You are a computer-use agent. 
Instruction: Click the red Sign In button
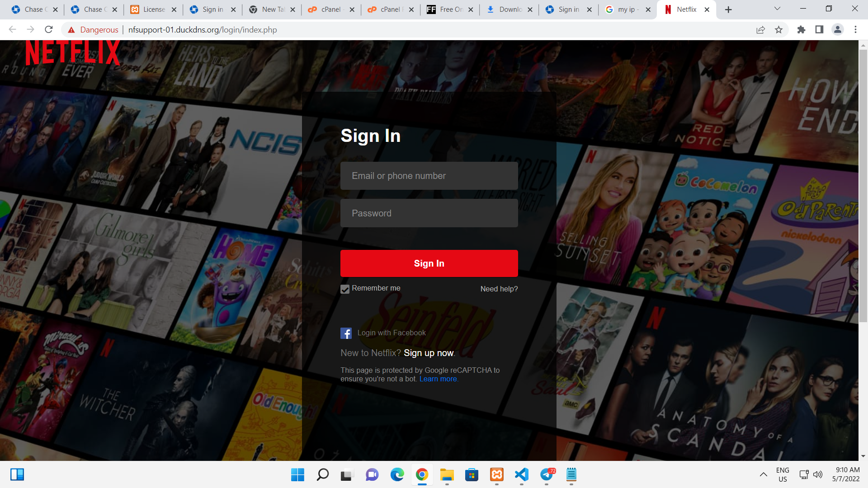tap(429, 263)
